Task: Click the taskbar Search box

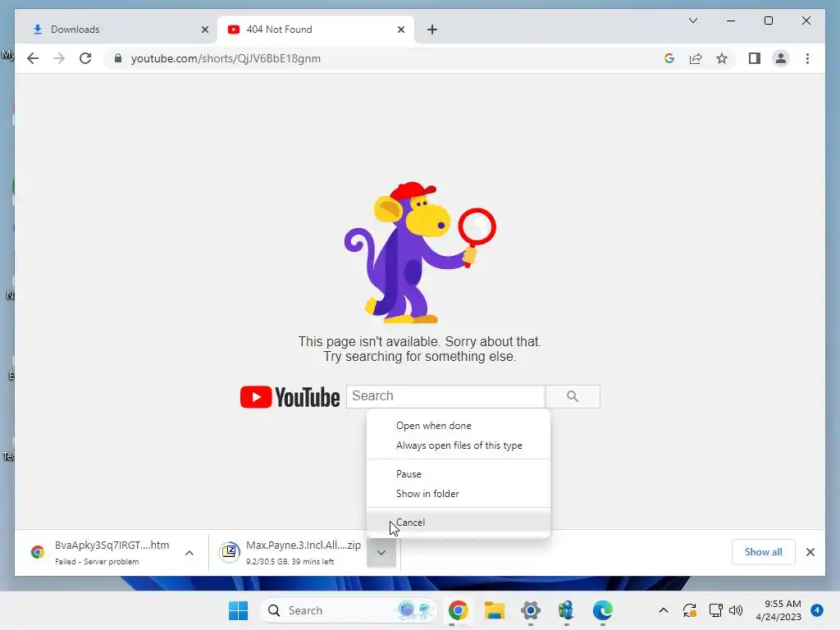Action: pos(349,610)
